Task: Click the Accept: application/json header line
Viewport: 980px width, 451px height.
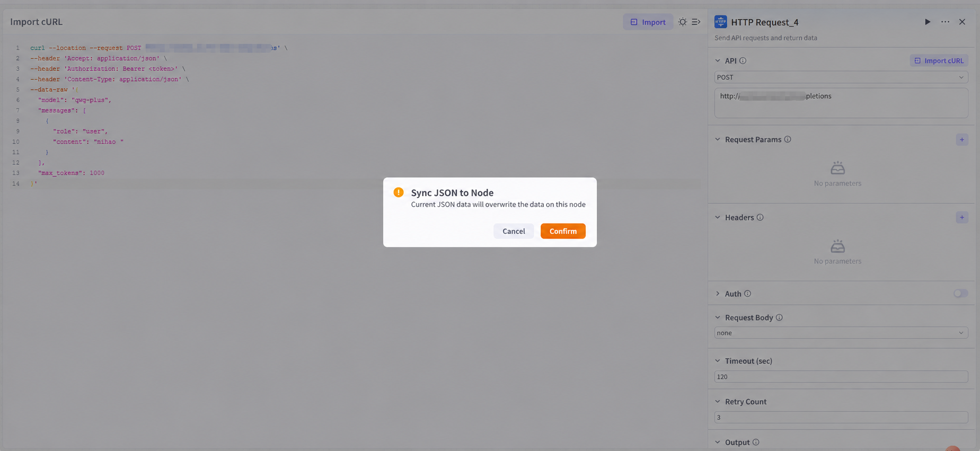Action: [x=98, y=58]
